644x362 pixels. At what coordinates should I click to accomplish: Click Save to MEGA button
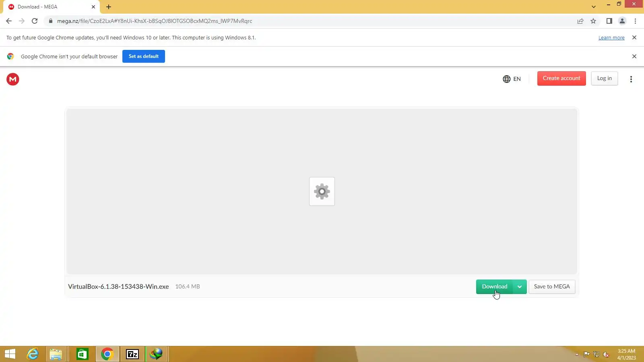[552, 287]
